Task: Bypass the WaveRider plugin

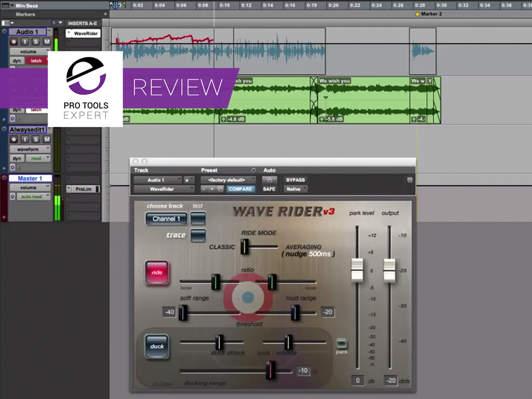Action: (295, 180)
